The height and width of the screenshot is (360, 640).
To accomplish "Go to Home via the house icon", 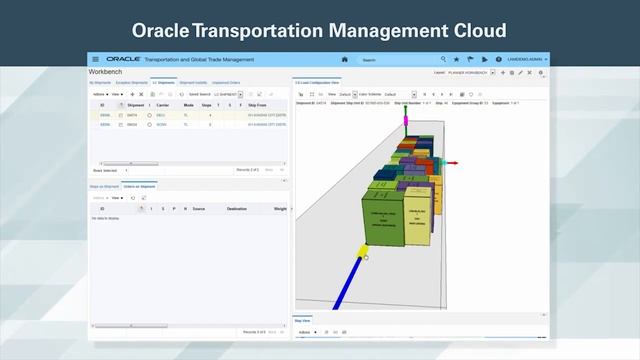I will coord(344,60).
